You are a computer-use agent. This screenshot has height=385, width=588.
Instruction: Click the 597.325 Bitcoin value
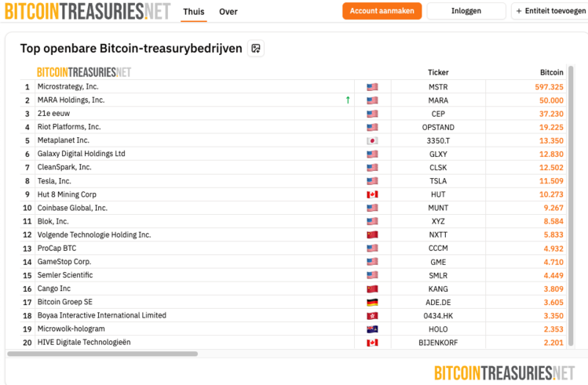549,87
